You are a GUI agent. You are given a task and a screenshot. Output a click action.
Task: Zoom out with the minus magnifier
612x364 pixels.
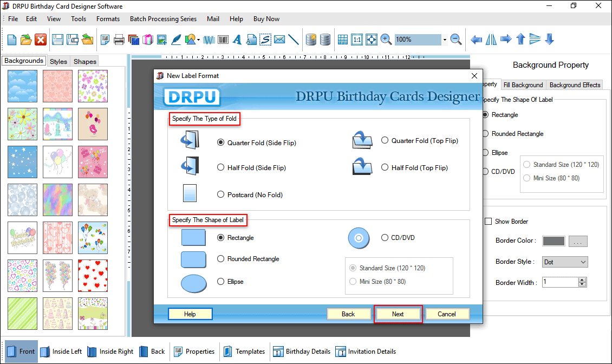pyautogui.click(x=456, y=40)
